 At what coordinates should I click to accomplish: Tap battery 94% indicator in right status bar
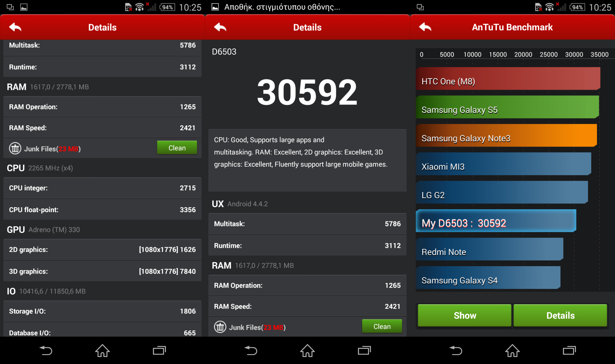pyautogui.click(x=577, y=7)
